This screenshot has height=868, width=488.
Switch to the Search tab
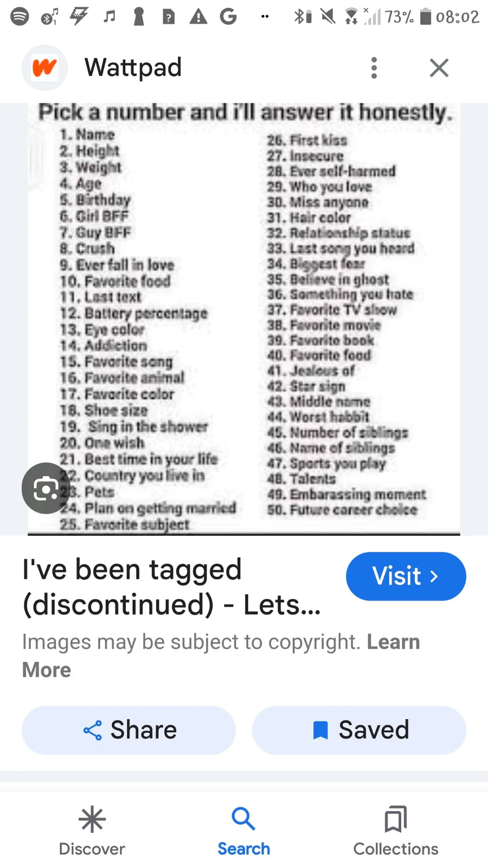click(243, 831)
